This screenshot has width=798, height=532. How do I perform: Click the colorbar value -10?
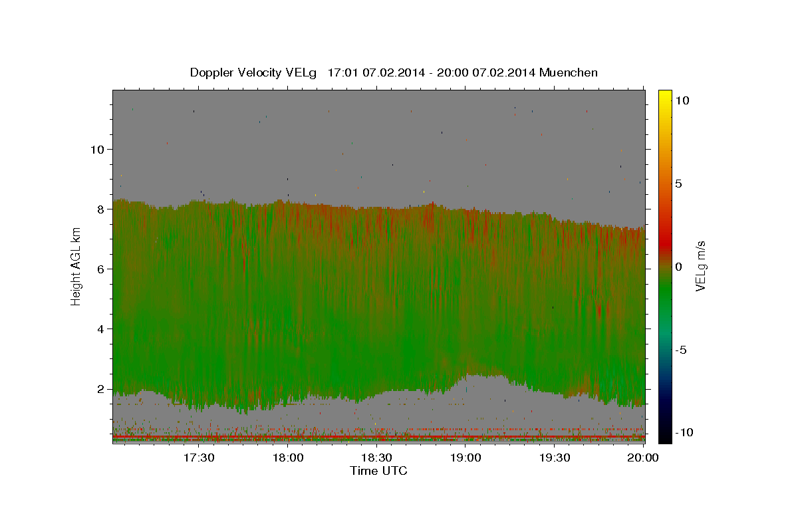point(684,433)
